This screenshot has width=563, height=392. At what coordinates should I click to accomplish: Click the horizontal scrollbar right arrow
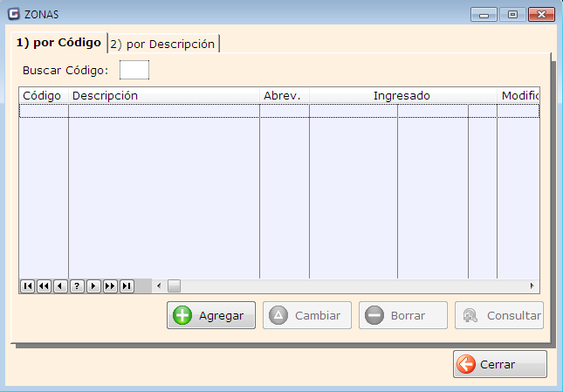pos(532,285)
